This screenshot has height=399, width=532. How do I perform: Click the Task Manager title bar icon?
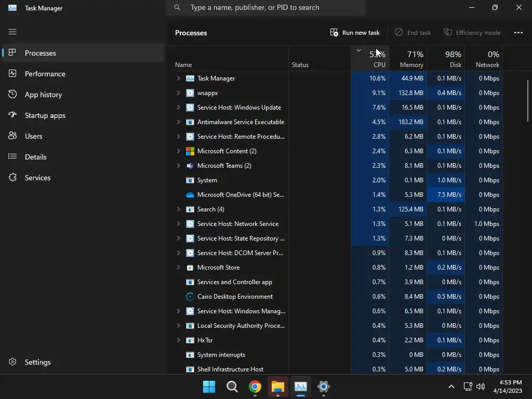(x=12, y=8)
